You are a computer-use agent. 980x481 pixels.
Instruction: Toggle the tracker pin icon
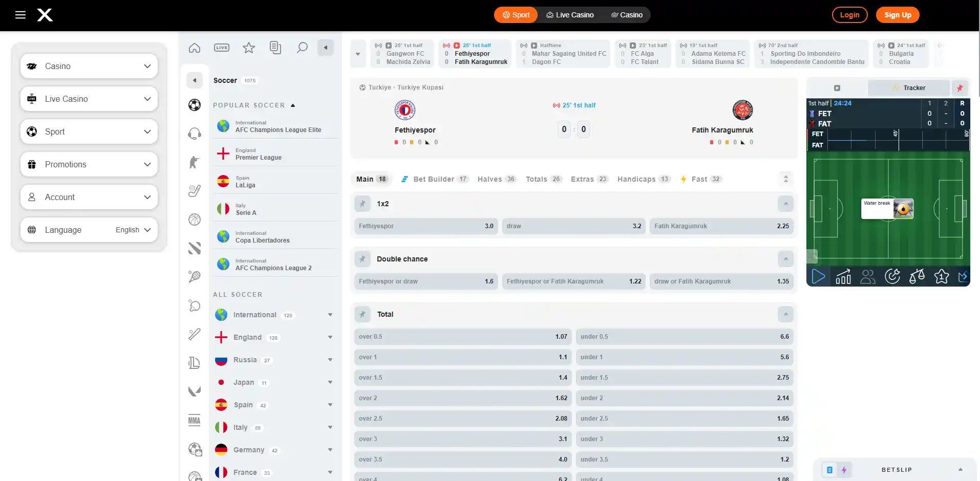(960, 88)
